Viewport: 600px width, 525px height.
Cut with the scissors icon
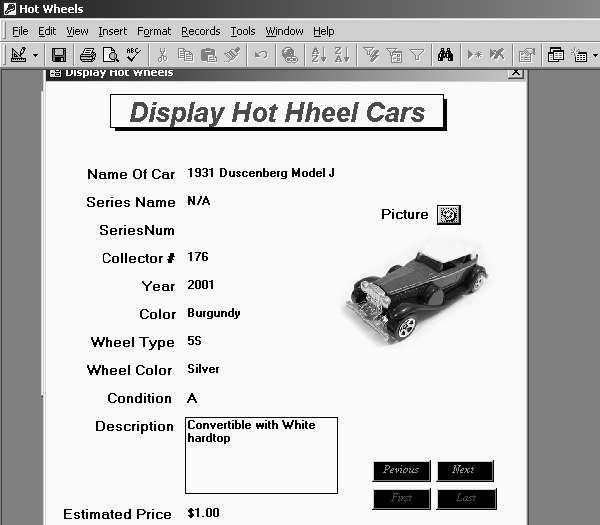coord(163,55)
